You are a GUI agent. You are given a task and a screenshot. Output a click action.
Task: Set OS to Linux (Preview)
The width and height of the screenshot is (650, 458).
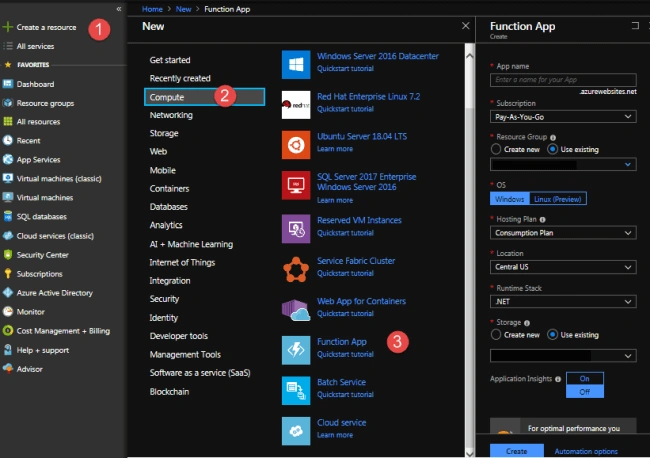558,199
